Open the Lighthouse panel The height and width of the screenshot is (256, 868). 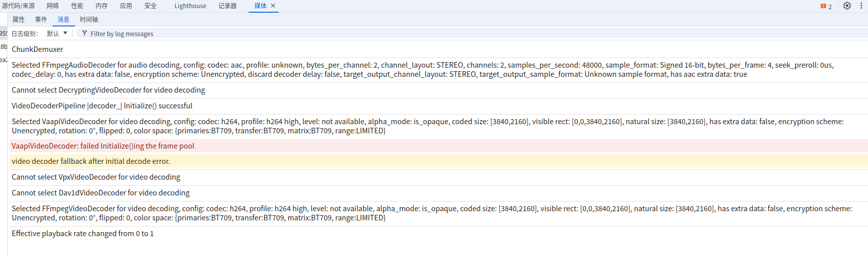190,6
